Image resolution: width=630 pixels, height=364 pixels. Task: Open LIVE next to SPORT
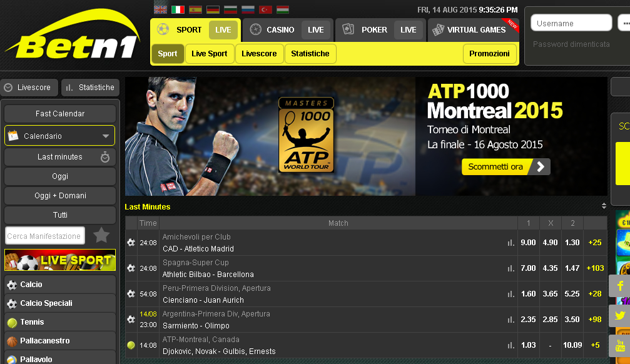(x=223, y=30)
